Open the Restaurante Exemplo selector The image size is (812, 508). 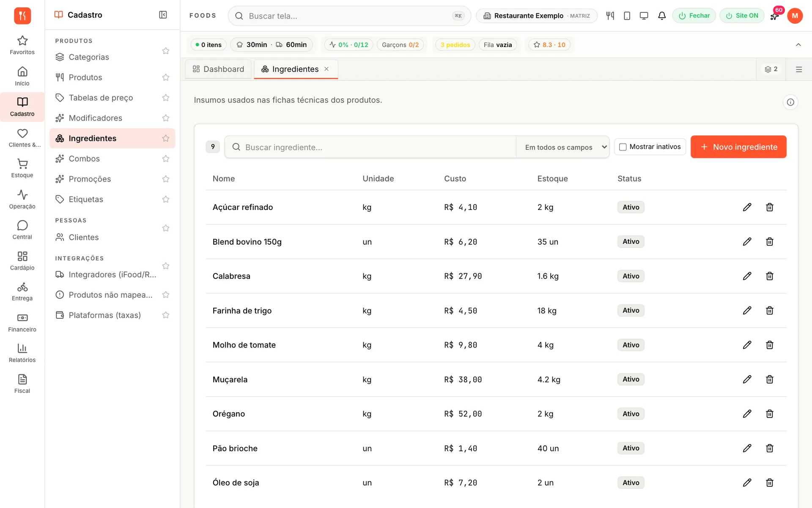[x=536, y=16]
